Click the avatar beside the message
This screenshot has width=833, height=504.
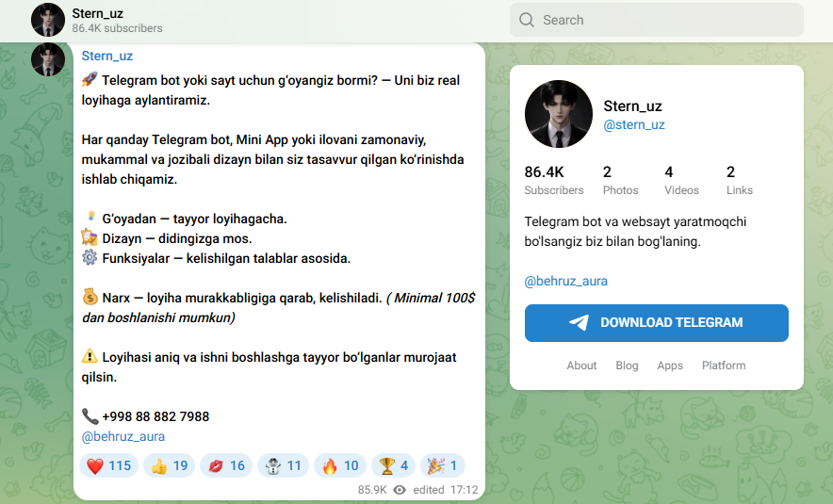[48, 59]
